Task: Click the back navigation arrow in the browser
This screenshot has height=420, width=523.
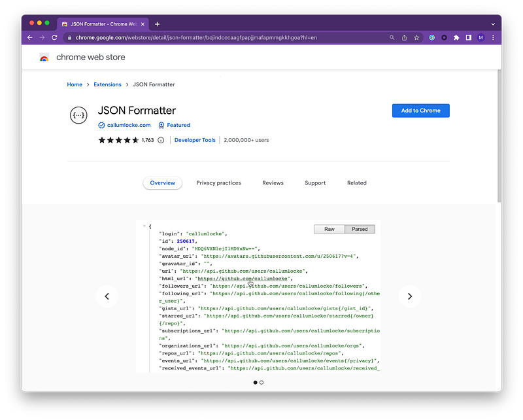Action: point(30,38)
